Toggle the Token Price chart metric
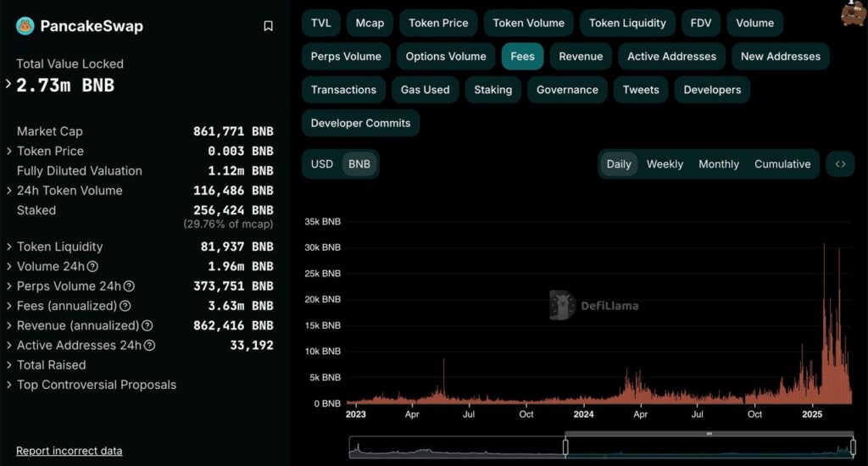Viewport: 868px width, 466px height. (x=438, y=23)
